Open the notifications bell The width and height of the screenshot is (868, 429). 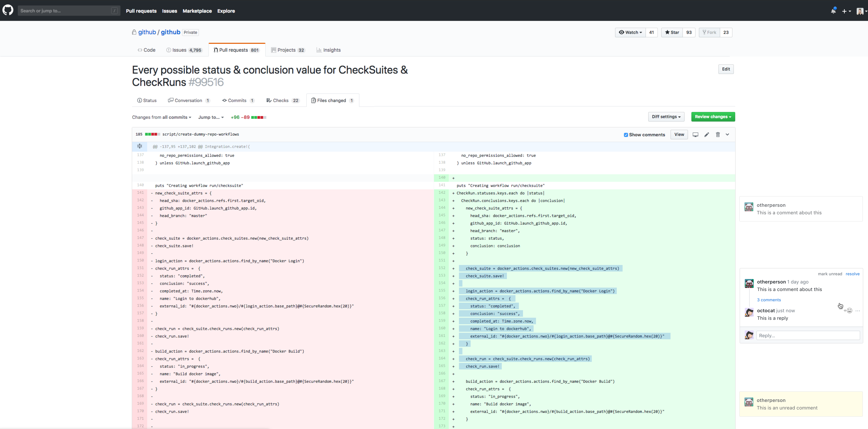[833, 11]
